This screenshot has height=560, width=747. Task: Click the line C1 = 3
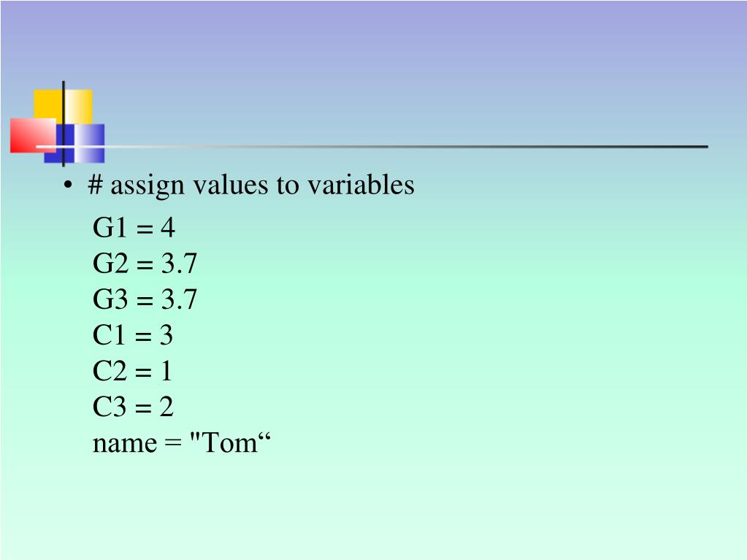tap(132, 335)
